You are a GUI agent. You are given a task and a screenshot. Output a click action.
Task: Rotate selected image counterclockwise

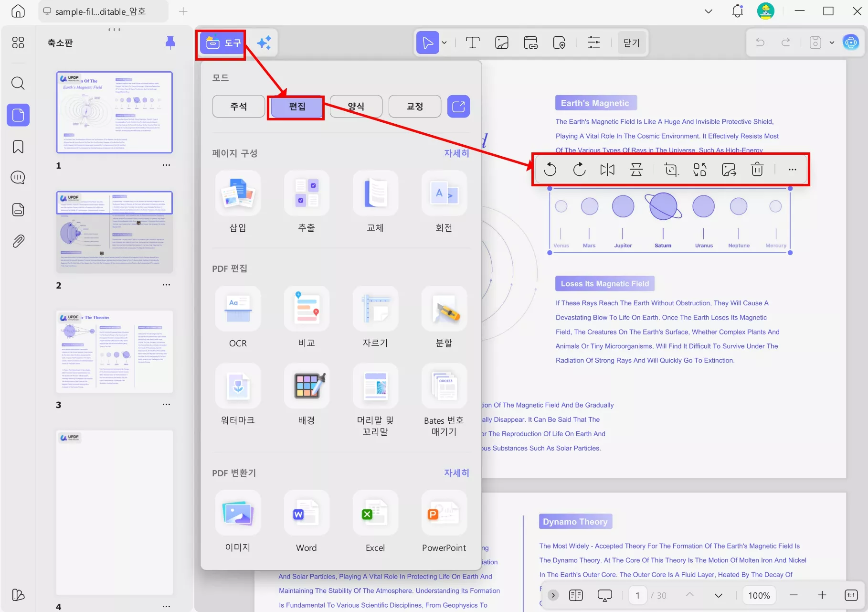pos(550,170)
